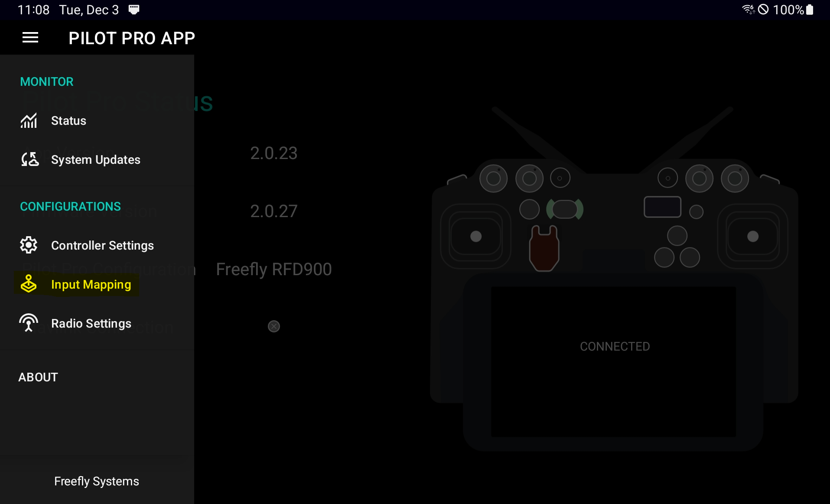Viewport: 830px width, 504px height.
Task: Click the System Updates refresh icon
Action: coord(29,159)
